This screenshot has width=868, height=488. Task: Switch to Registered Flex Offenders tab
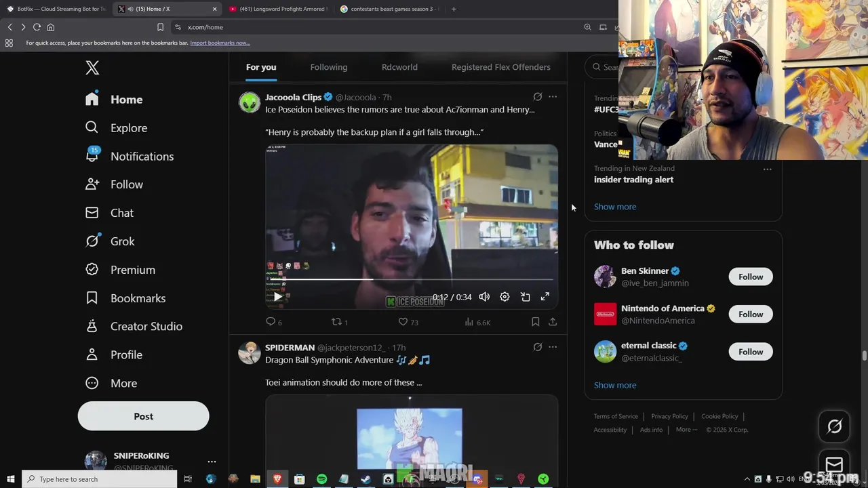tap(501, 67)
